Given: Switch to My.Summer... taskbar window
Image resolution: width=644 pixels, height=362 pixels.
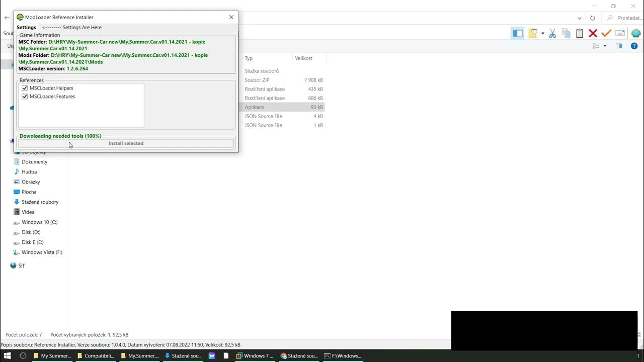Looking at the screenshot, I should tap(139, 355).
